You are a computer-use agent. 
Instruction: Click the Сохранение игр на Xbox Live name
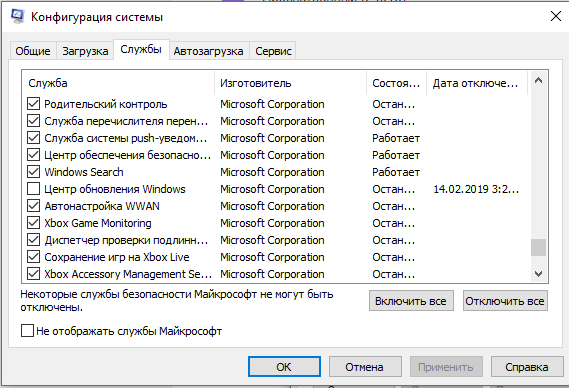(117, 257)
